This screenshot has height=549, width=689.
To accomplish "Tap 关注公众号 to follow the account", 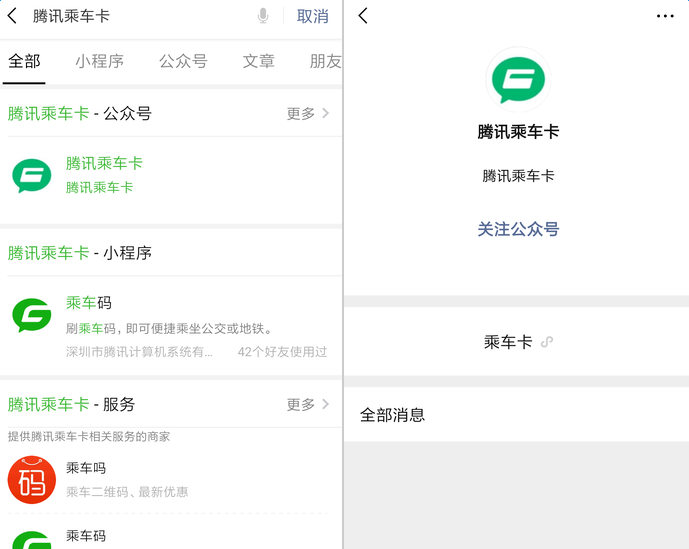I will click(518, 229).
